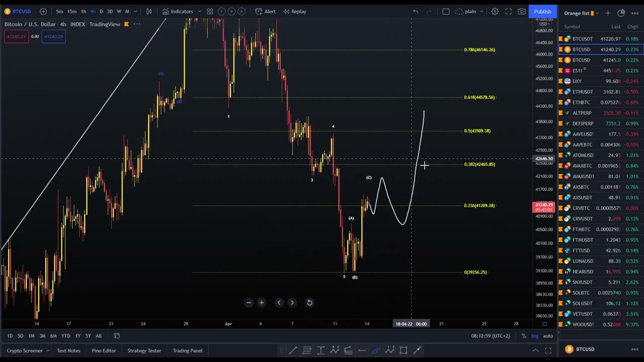
Task: Select the 4h timeframe
Action: [93, 11]
